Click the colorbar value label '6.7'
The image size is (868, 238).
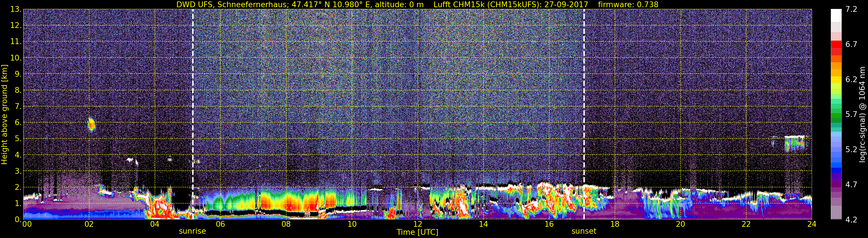coord(851,44)
